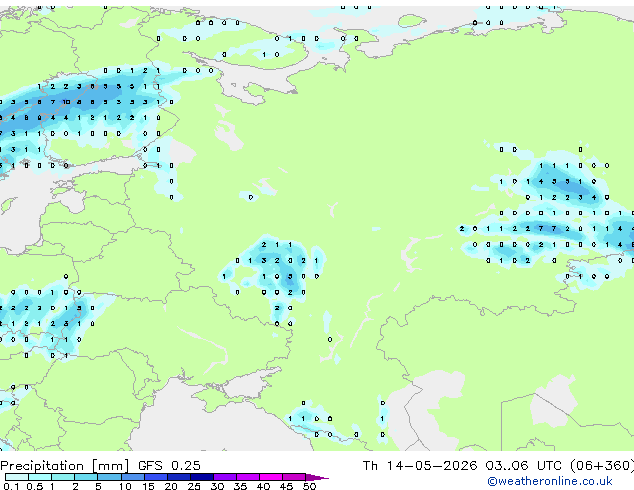
Task: Pick the 15–20 mm legend swatch
Action: [155, 477]
